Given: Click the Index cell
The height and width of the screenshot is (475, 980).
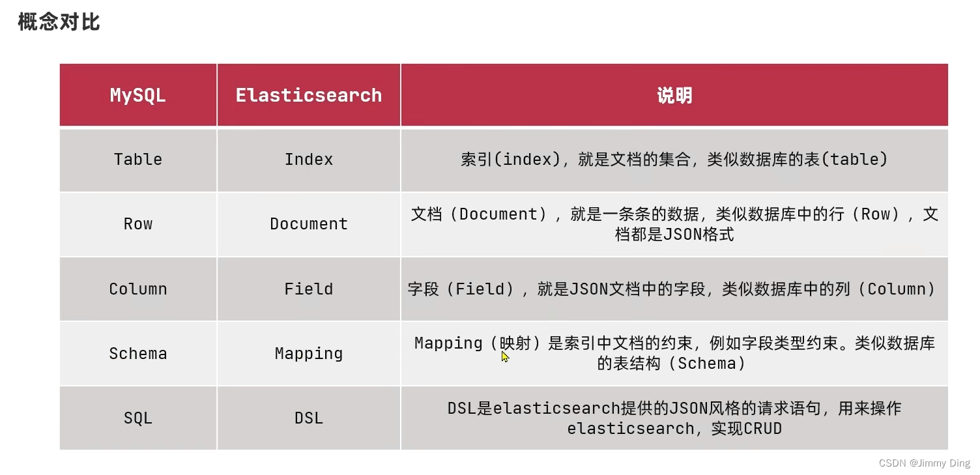Looking at the screenshot, I should tap(309, 160).
